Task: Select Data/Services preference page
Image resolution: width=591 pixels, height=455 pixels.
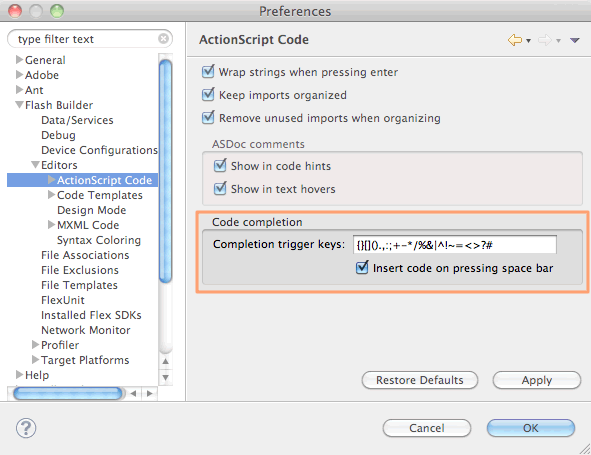Action: click(x=77, y=120)
